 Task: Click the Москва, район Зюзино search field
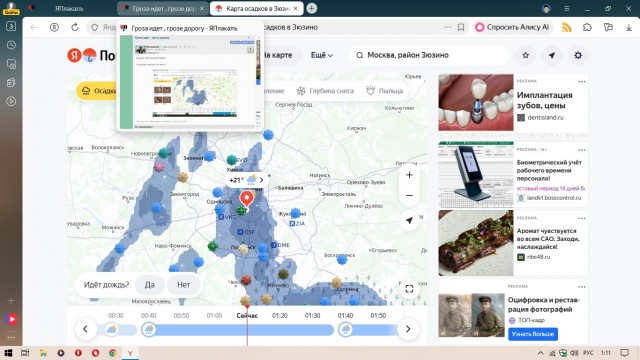tap(429, 55)
